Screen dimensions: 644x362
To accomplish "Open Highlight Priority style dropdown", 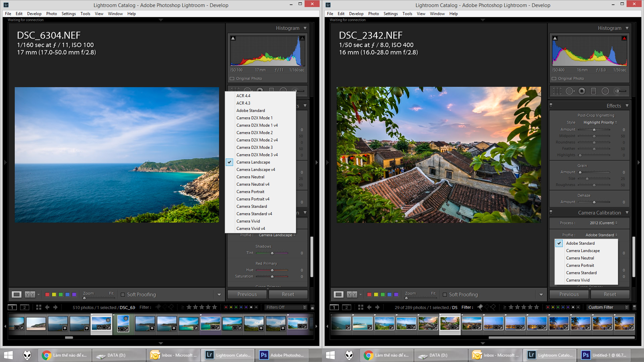I will (x=600, y=122).
